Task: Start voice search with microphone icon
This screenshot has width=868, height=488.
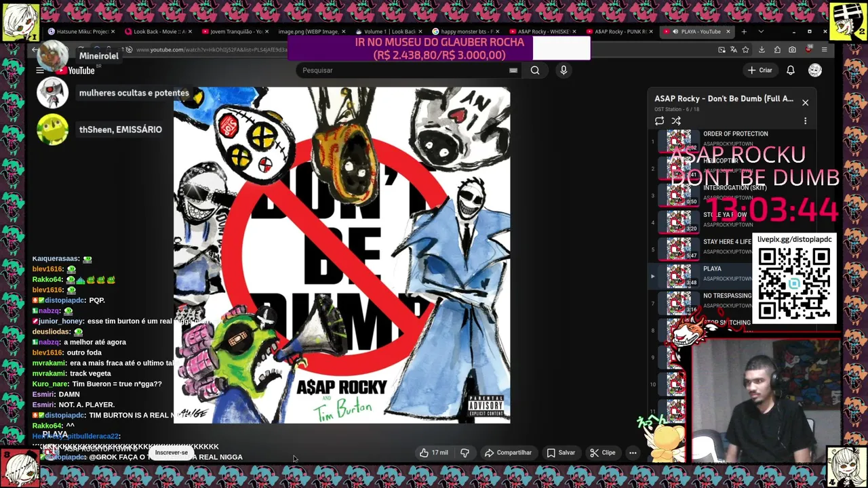Action: point(564,70)
